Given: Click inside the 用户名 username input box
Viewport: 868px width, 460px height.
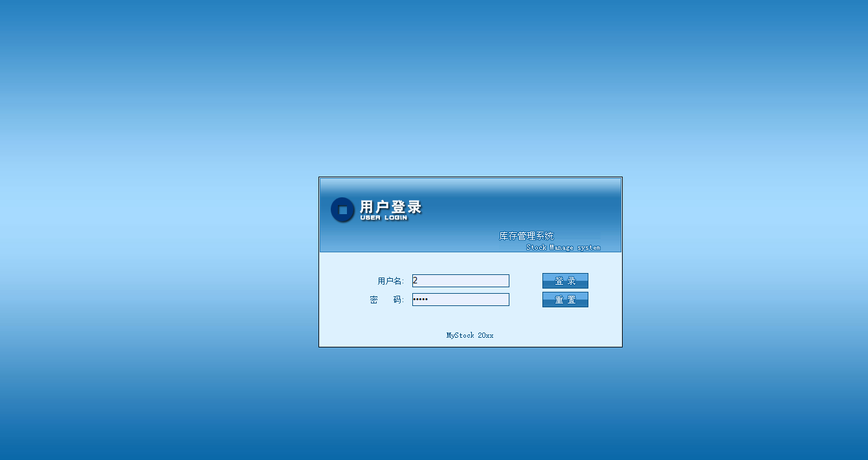Looking at the screenshot, I should [x=460, y=280].
